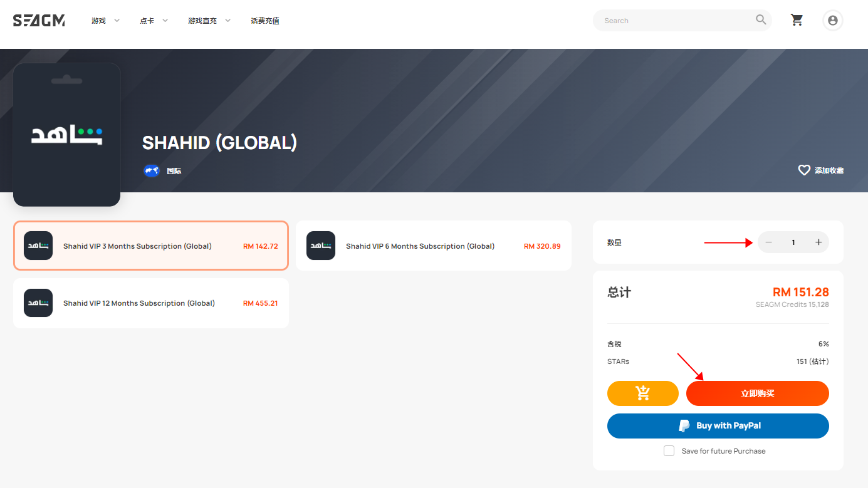The width and height of the screenshot is (868, 488).
Task: Open the user account profile icon
Action: [x=833, y=21]
